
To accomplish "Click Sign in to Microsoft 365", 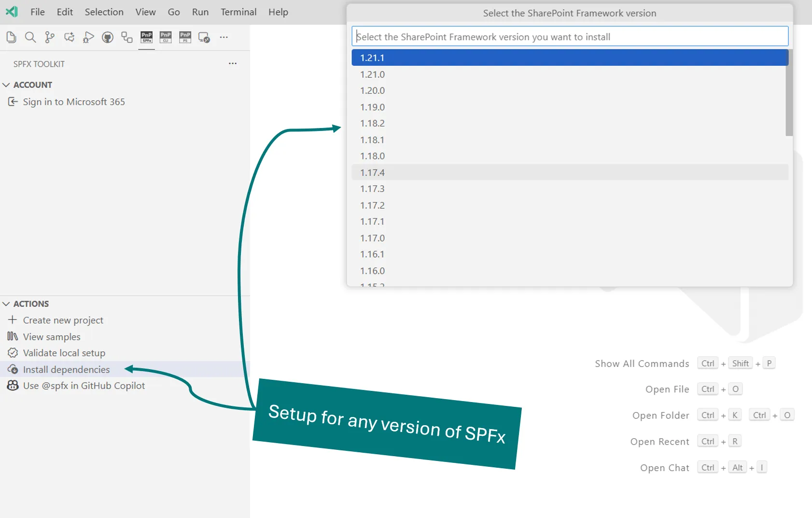I will point(73,102).
